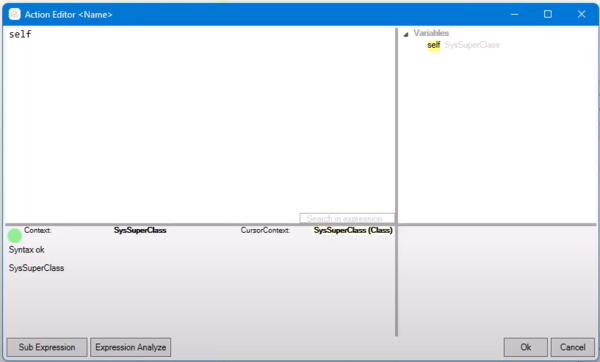The height and width of the screenshot is (362, 600).
Task: Click the green syntax status indicator
Action: tap(15, 236)
